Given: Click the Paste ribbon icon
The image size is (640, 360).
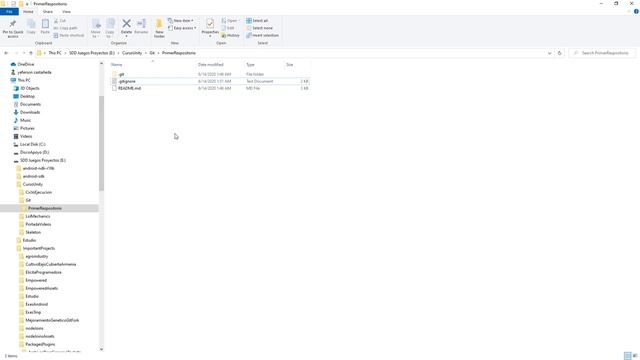Looking at the screenshot, I should point(45,24).
